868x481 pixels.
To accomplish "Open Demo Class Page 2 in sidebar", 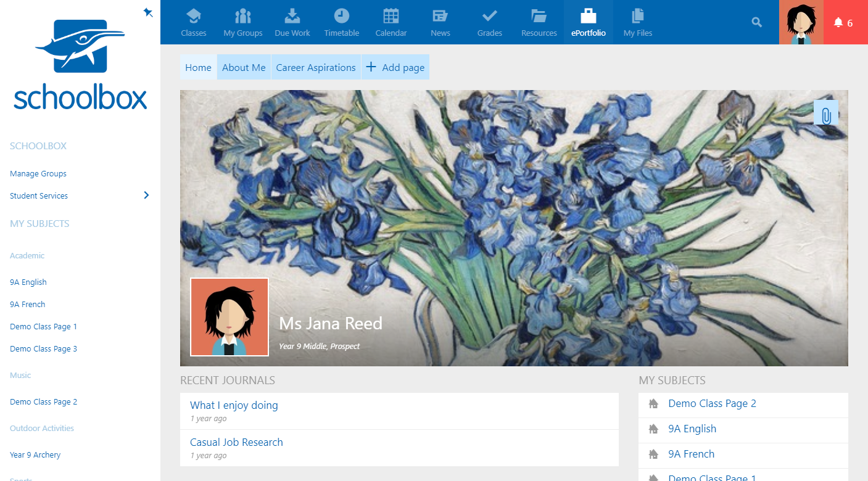I will point(44,402).
